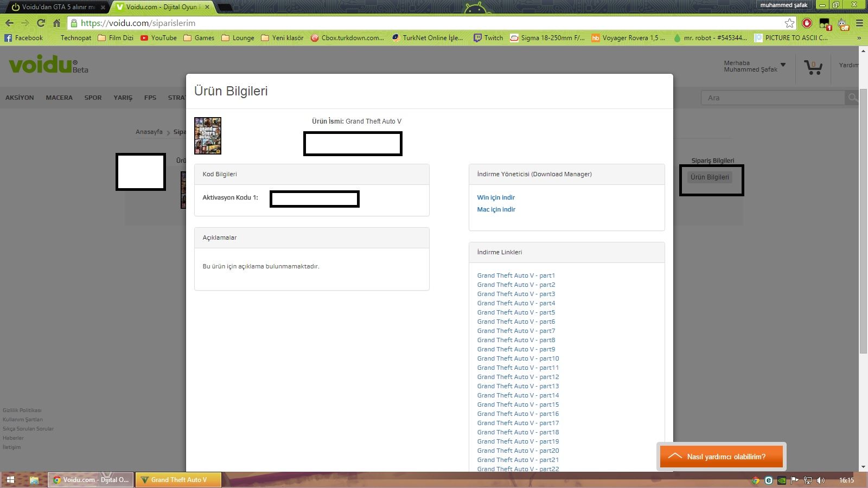Open the AdBlock stop-hand extension icon
Viewport: 868px width, 488px height.
pos(807,23)
